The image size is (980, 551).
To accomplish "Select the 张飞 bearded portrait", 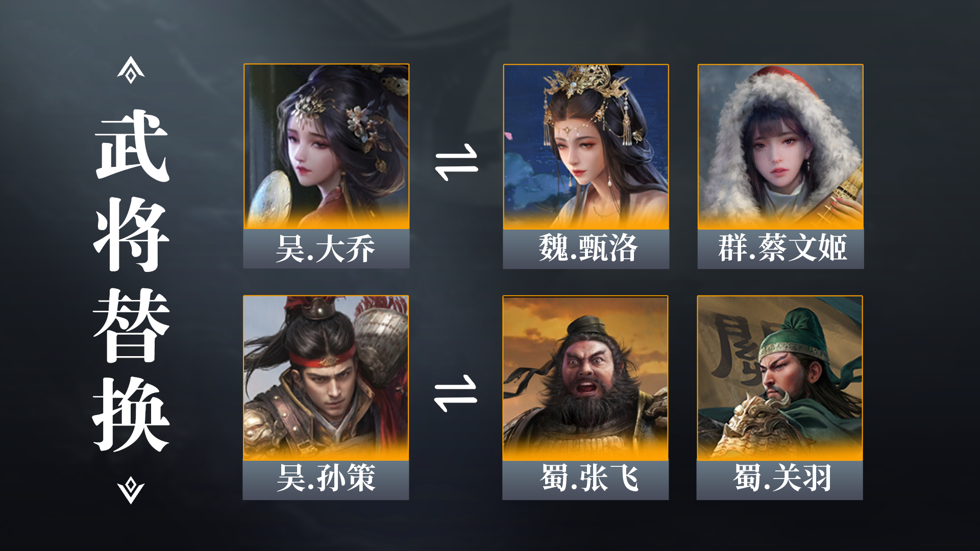I will click(585, 378).
